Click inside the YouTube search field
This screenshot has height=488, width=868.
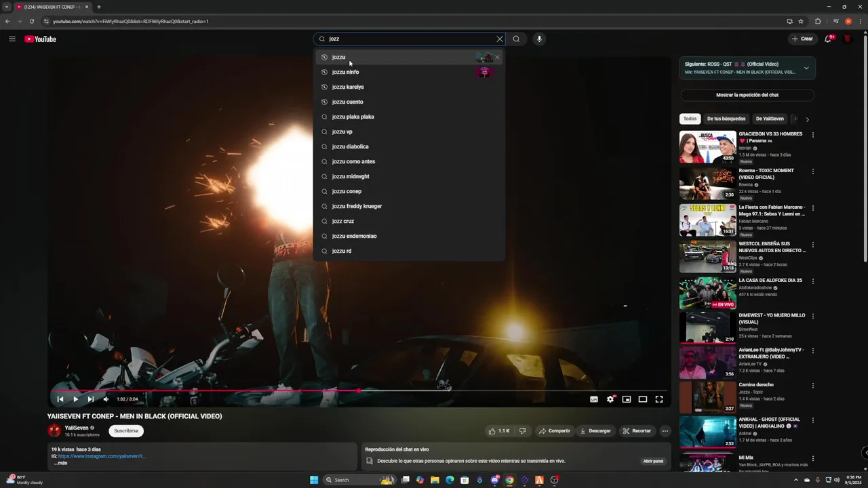point(410,39)
